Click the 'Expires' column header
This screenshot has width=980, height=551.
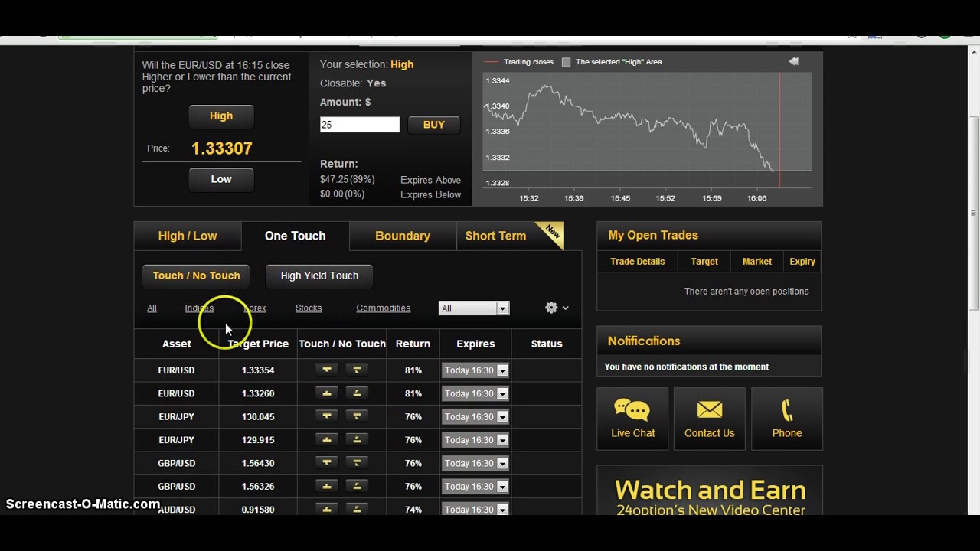[475, 344]
